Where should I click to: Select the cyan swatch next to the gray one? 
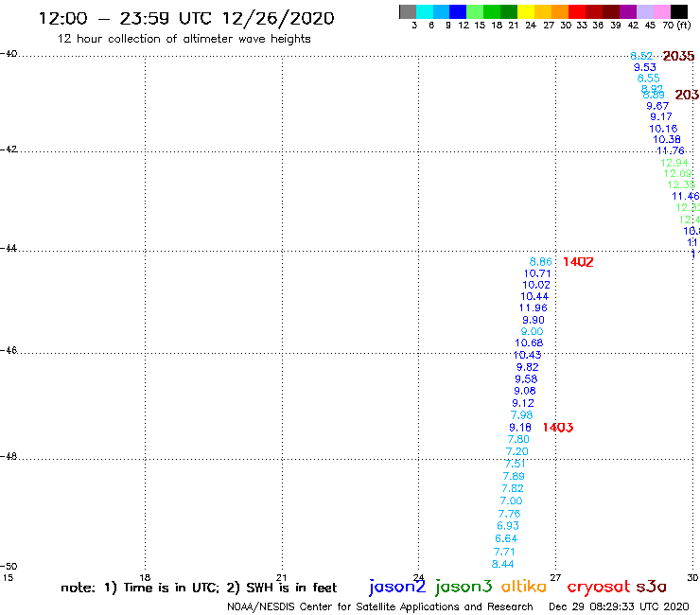[425, 11]
